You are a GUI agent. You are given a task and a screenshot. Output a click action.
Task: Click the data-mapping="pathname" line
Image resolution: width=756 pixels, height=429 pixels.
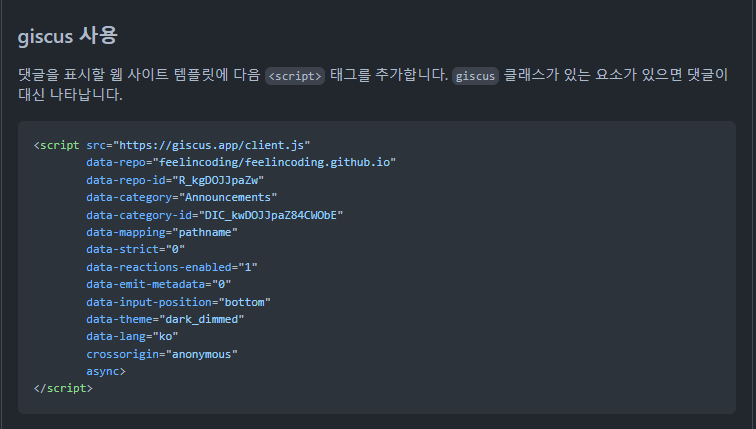click(x=162, y=232)
